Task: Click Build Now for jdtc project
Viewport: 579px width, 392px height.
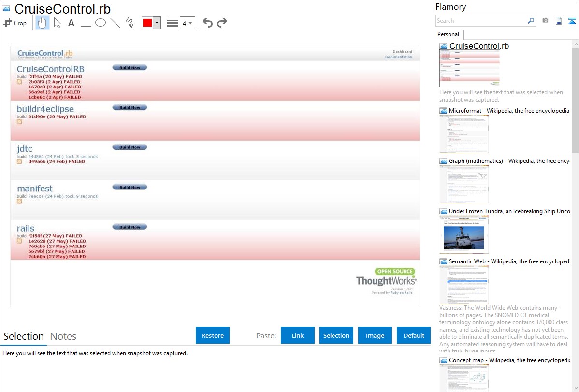Action: [x=130, y=147]
